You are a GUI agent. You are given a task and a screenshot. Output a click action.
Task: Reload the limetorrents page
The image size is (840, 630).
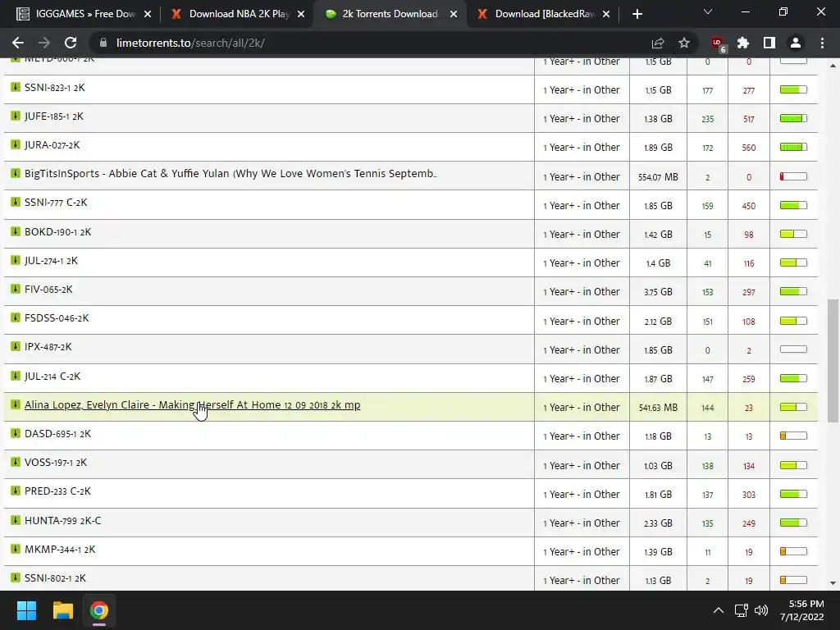pos(71,43)
